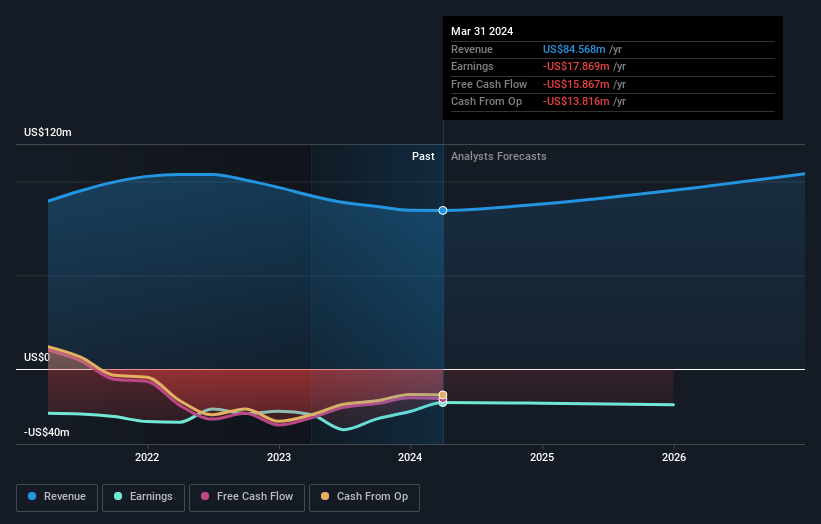
Task: Toggle the Free Cash Flow legend button
Action: (x=247, y=497)
